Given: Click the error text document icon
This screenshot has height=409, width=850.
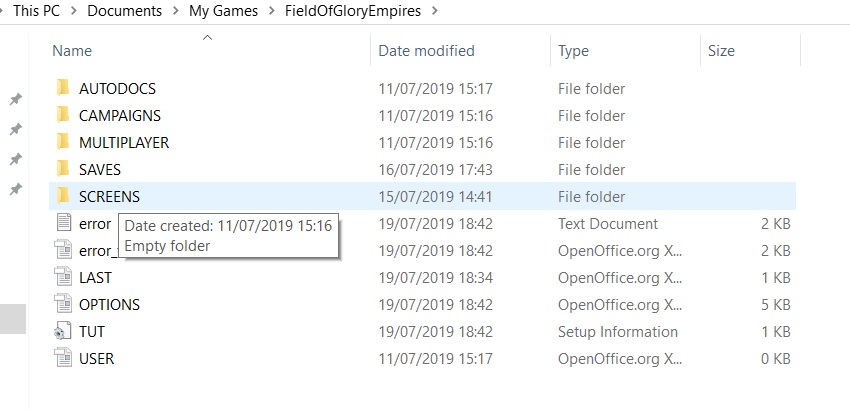Looking at the screenshot, I should tap(64, 223).
